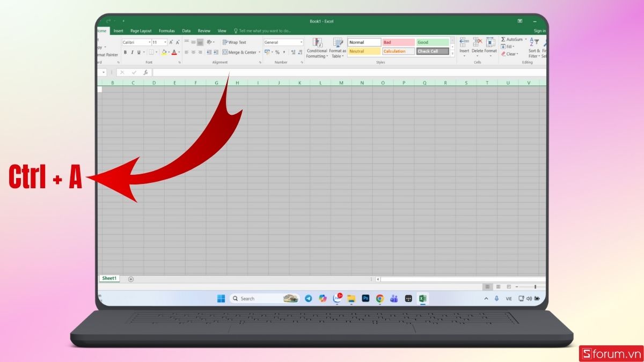This screenshot has height=362, width=644.
Task: Toggle bold formatting in the Font group
Action: point(125,52)
